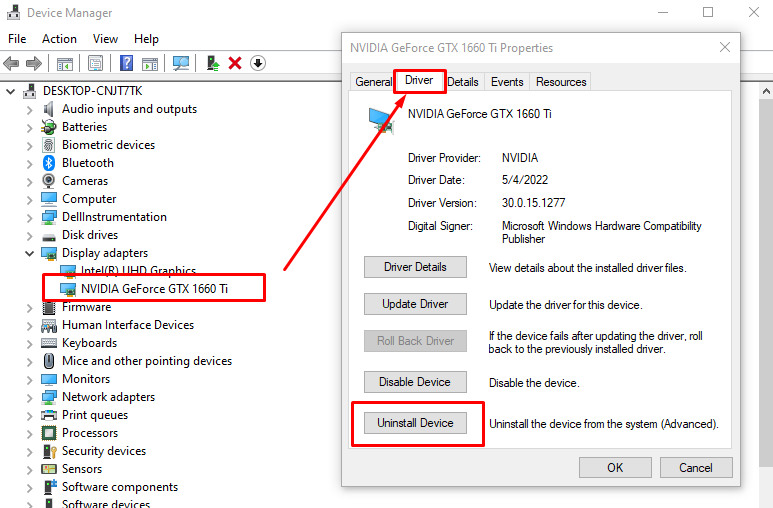The image size is (773, 508).
Task: Click the Cameras category icon
Action: click(x=49, y=181)
